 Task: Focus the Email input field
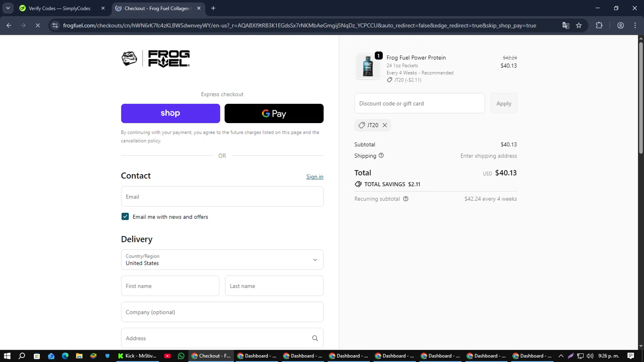click(x=222, y=196)
